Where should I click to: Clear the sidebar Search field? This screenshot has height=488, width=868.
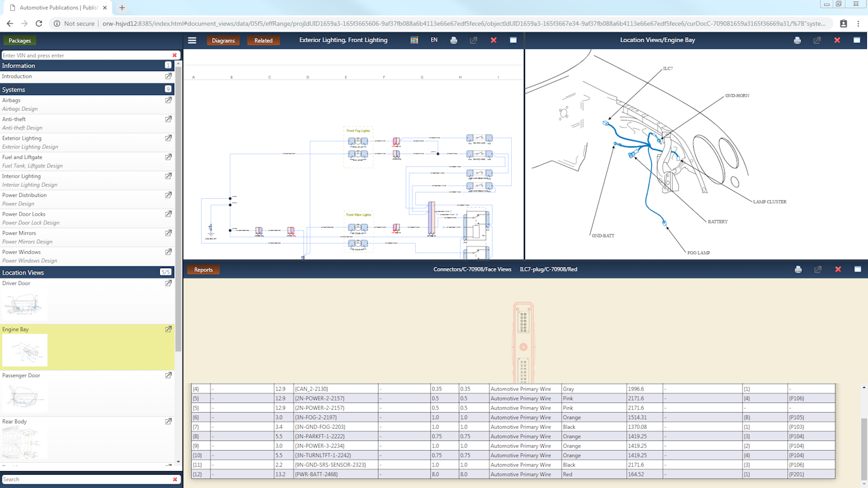pos(175,480)
